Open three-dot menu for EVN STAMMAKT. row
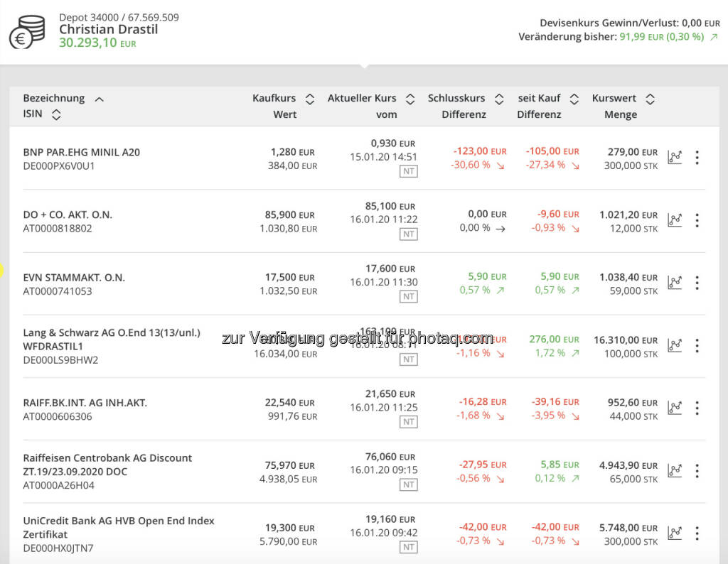Viewport: 728px width, 564px height. point(697,283)
